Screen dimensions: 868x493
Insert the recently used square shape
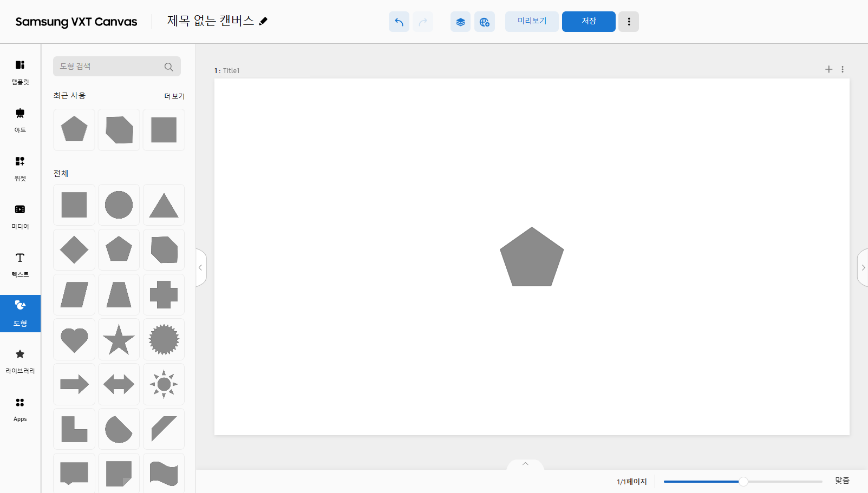tap(164, 130)
